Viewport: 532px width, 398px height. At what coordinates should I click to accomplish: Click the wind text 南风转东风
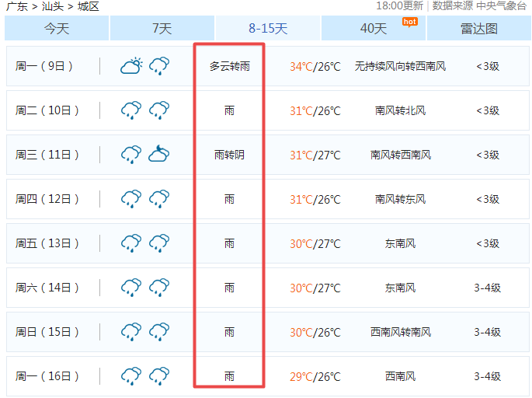(400, 199)
